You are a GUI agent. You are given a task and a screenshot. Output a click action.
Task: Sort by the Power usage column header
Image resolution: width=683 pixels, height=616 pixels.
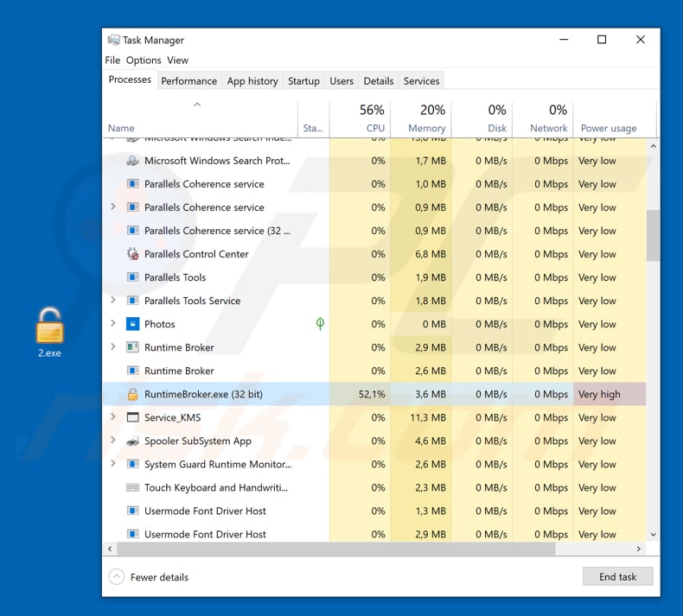click(x=615, y=119)
